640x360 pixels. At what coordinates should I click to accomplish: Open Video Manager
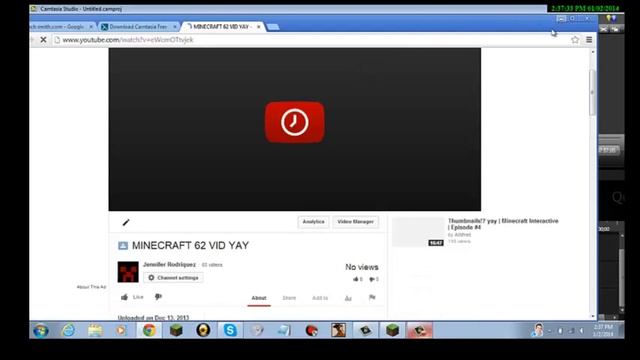click(356, 222)
